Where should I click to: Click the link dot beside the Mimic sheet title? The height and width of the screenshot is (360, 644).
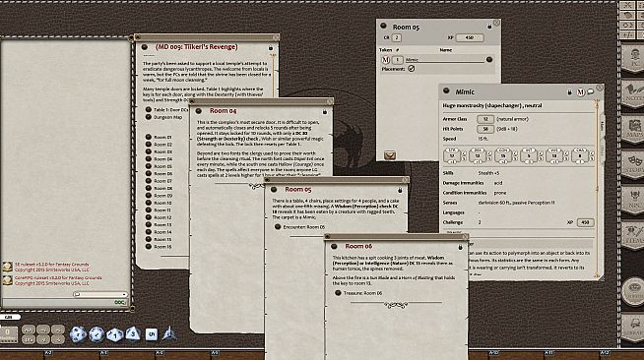(446, 91)
